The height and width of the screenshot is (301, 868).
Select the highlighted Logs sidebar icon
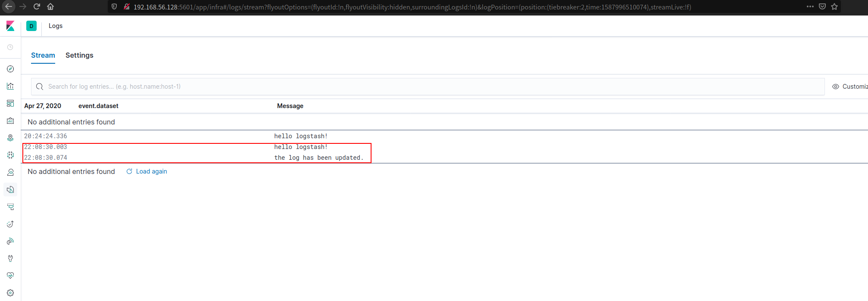tap(10, 189)
